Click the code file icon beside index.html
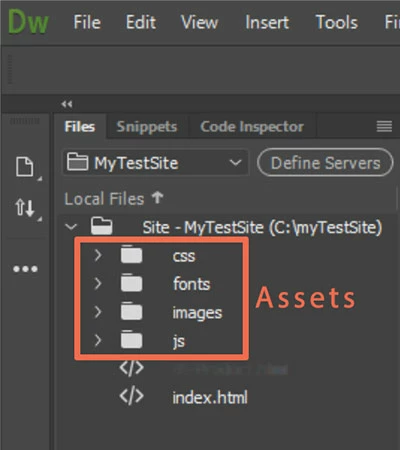Viewport: 400px width, 450px height. [132, 397]
